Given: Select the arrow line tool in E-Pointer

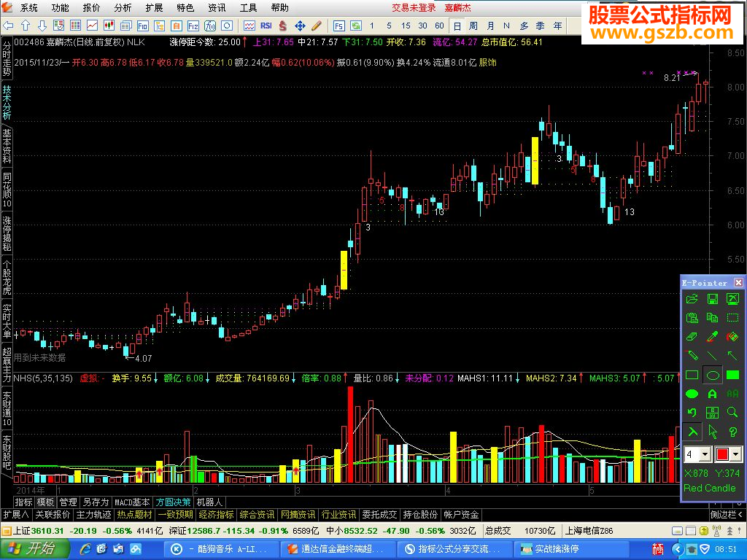Looking at the screenshot, I should click(732, 356).
